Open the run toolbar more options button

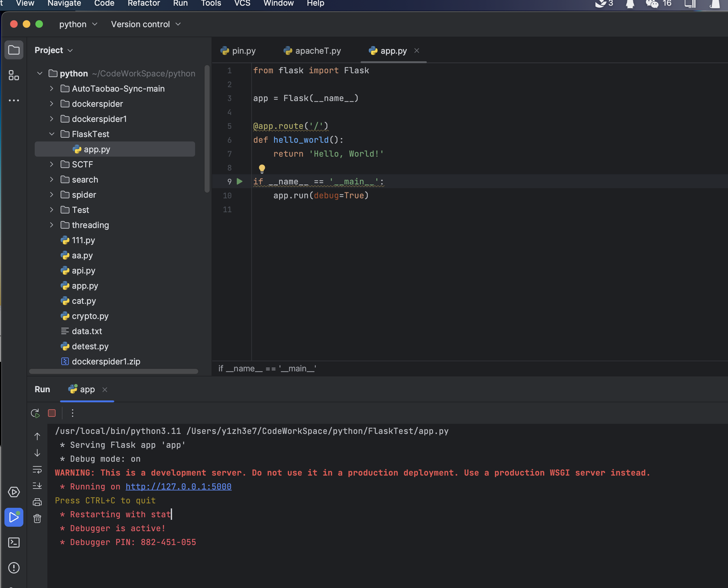click(x=73, y=413)
